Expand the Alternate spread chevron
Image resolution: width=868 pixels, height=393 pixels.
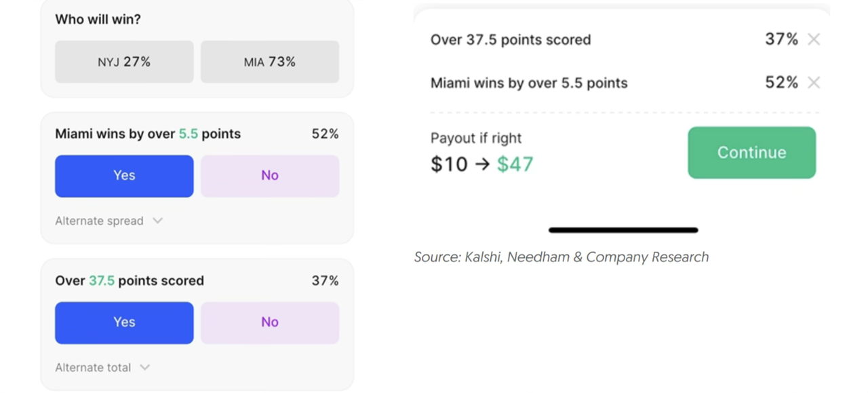[157, 221]
